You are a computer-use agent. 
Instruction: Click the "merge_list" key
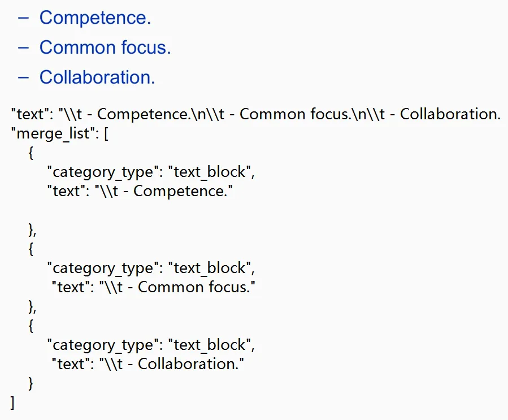[x=53, y=133]
